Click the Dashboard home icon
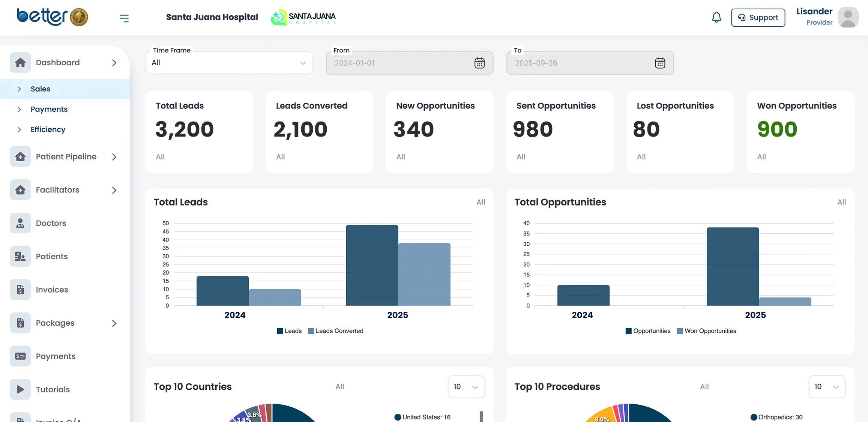The image size is (868, 422). 20,62
